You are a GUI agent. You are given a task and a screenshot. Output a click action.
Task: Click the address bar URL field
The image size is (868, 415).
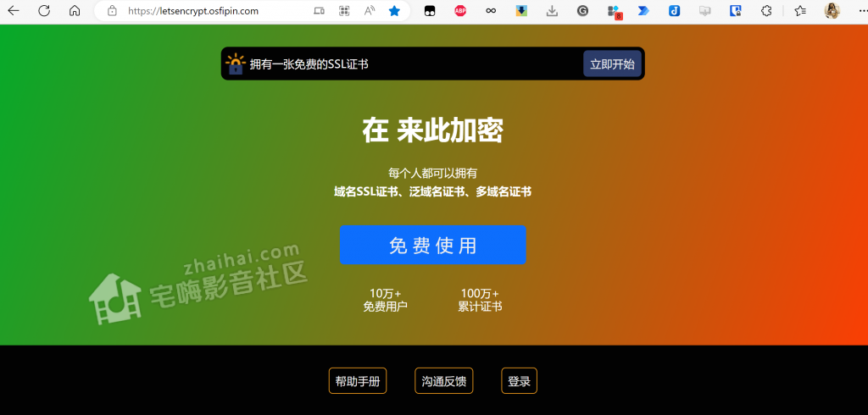pyautogui.click(x=193, y=10)
